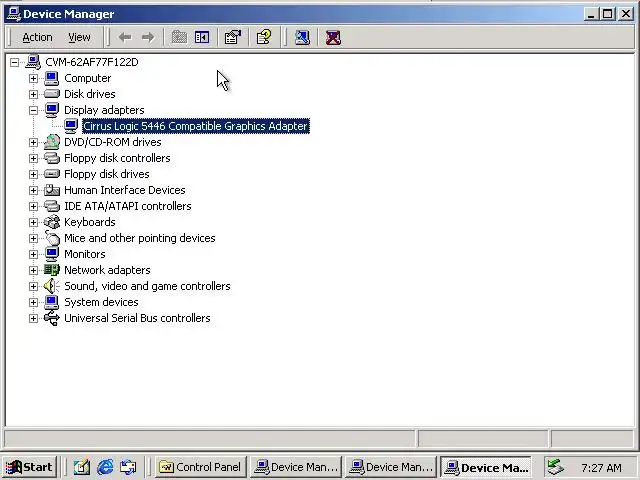Image resolution: width=640 pixels, height=480 pixels.
Task: Expand Universal Serial Bus controllers category
Action: 33,318
